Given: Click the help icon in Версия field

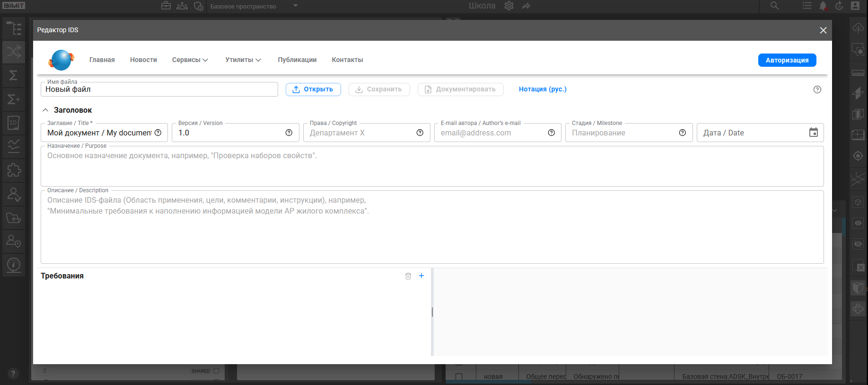Looking at the screenshot, I should [x=289, y=133].
